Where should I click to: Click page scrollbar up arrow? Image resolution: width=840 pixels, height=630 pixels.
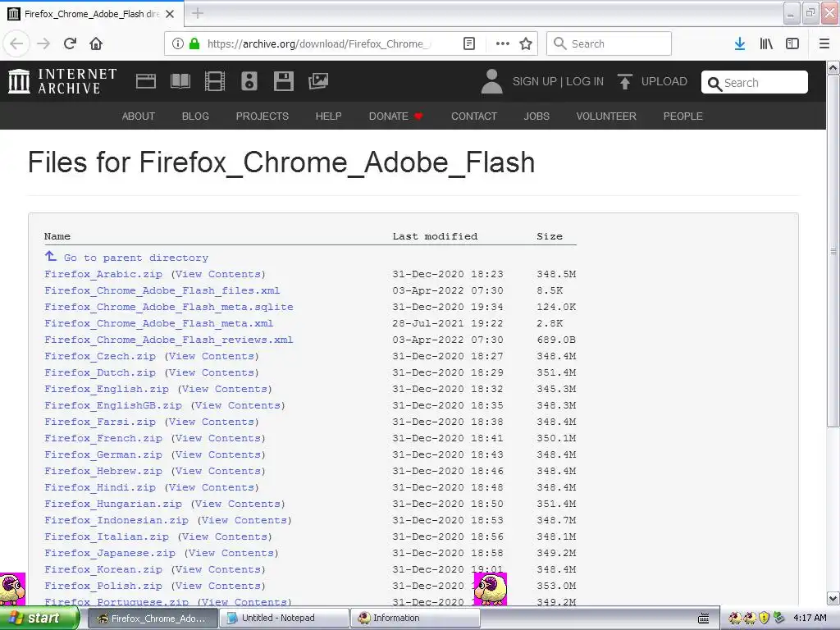click(833, 67)
